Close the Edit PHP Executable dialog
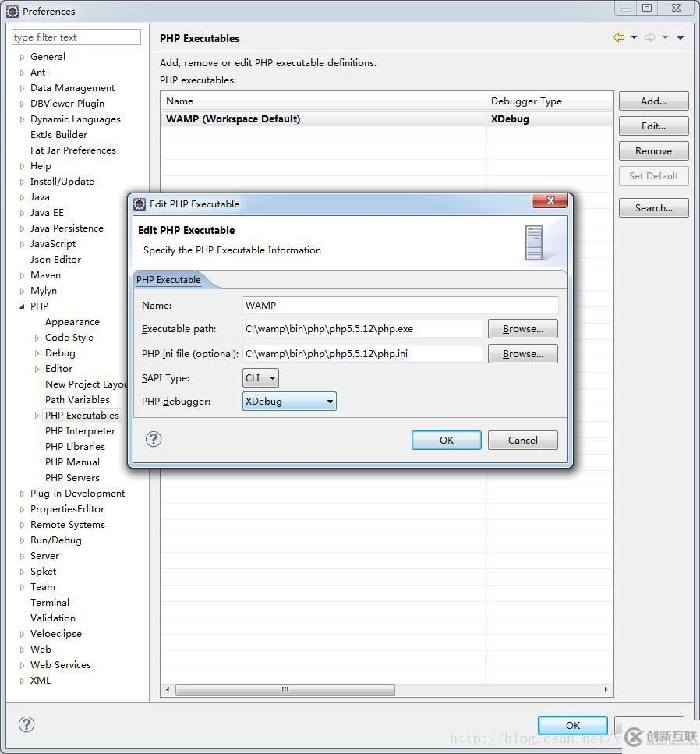The width and height of the screenshot is (700, 754). [551, 200]
